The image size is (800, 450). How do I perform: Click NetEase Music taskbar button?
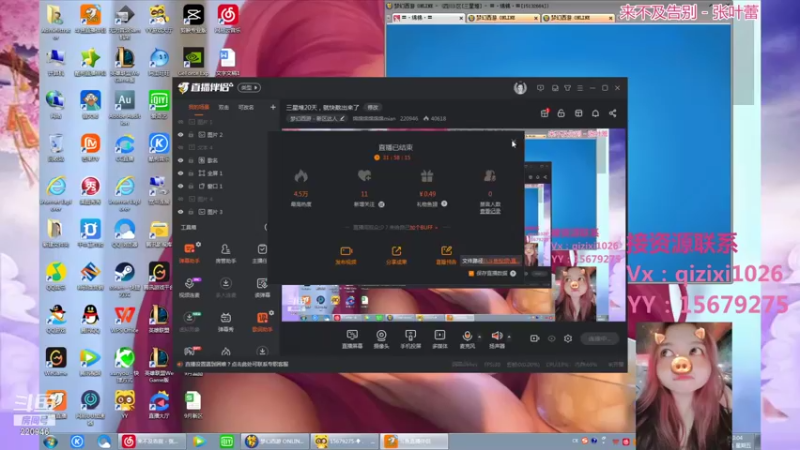152,441
